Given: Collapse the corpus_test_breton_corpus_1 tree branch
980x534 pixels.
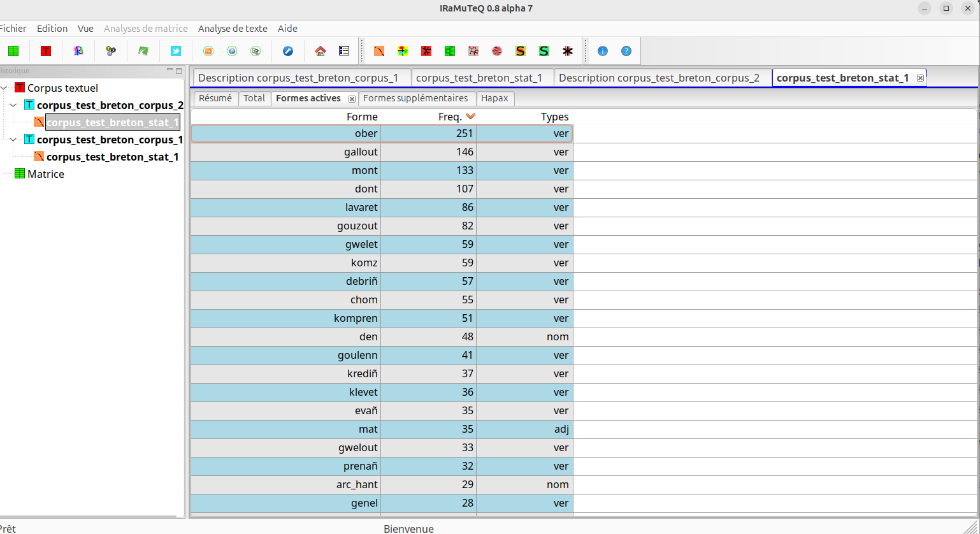Looking at the screenshot, I should pos(14,140).
